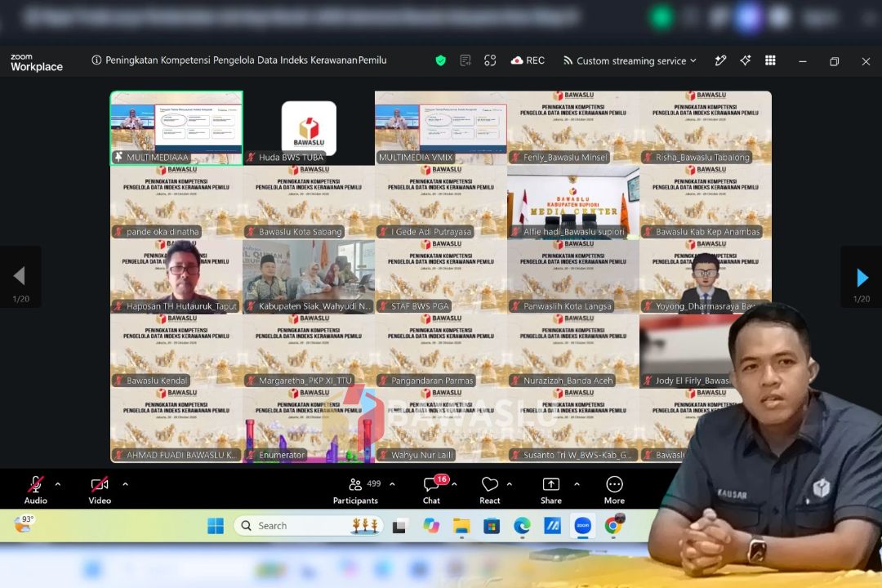Open File Explorer from the taskbar
Viewport: 882px width, 588px height.
tap(461, 526)
